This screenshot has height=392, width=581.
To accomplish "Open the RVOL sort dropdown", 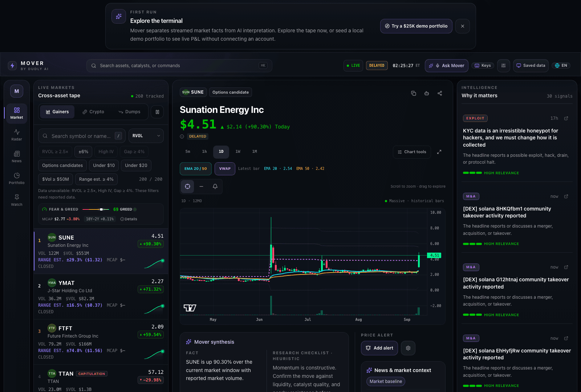I will tap(146, 136).
